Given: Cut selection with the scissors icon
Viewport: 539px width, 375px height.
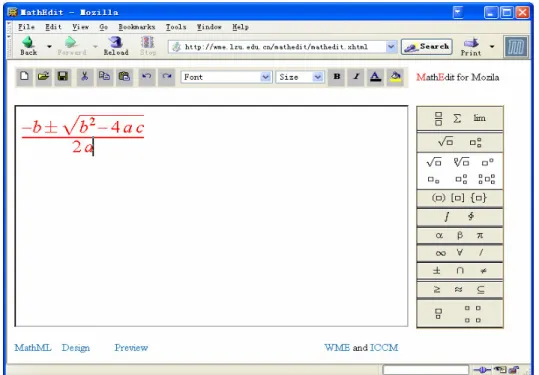Looking at the screenshot, I should coord(85,76).
